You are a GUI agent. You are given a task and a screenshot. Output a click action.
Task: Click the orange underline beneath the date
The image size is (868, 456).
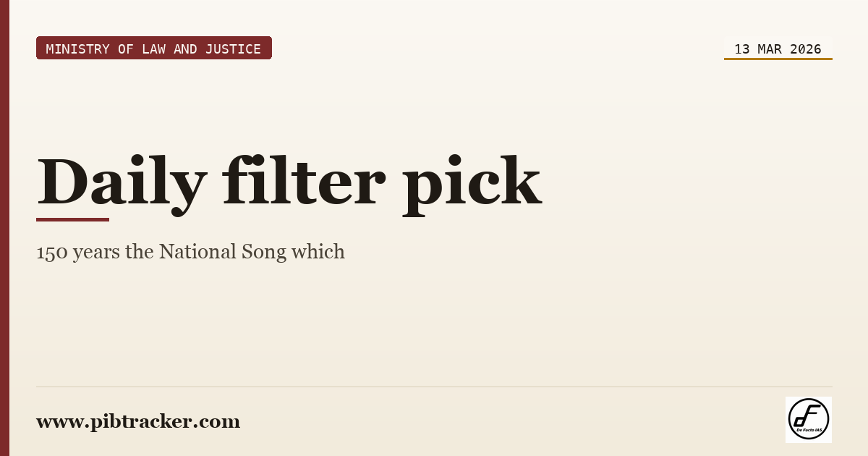coord(778,59)
